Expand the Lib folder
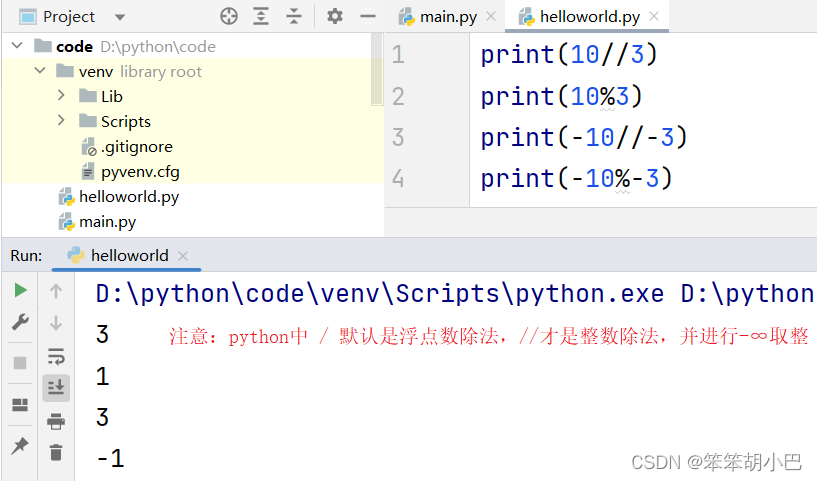The height and width of the screenshot is (481, 817). (62, 96)
